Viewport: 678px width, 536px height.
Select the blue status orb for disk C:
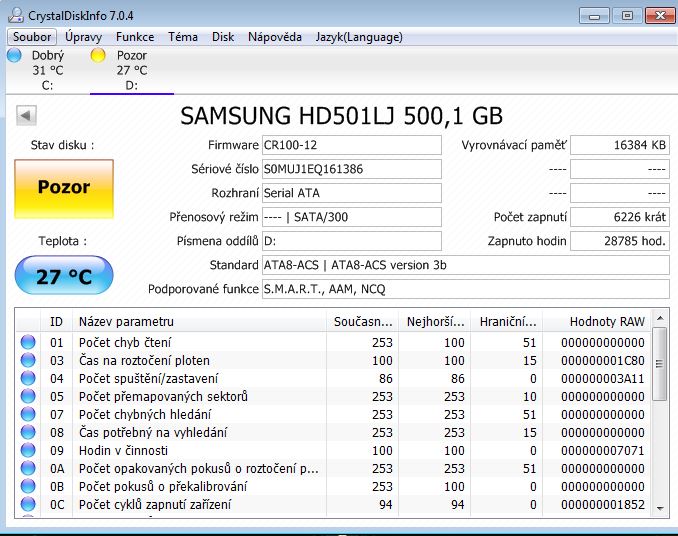pos(14,56)
